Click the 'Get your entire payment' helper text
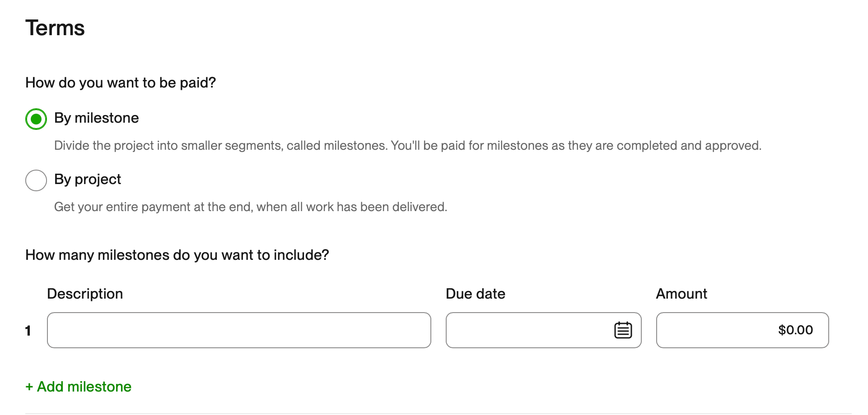Screen dimensions: 868x415 coord(251,207)
